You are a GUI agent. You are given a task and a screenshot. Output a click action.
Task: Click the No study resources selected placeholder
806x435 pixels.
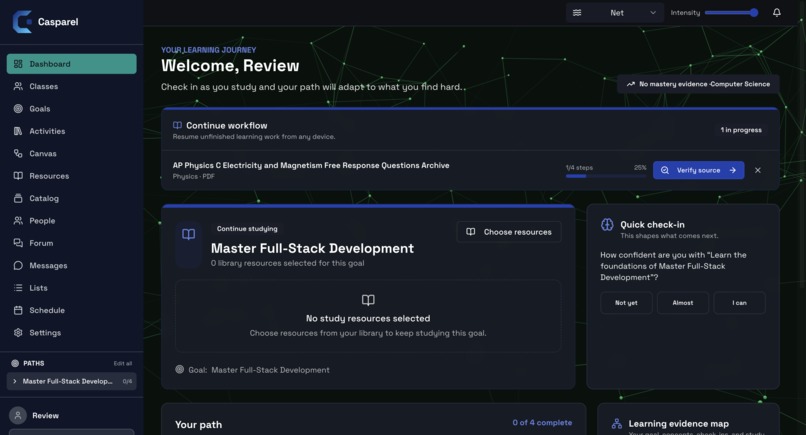point(368,318)
